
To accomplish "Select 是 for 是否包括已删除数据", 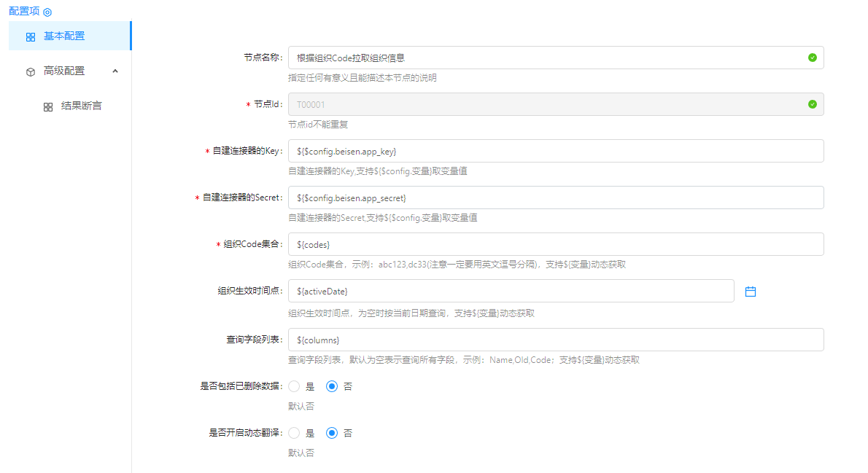I will pyautogui.click(x=295, y=386).
